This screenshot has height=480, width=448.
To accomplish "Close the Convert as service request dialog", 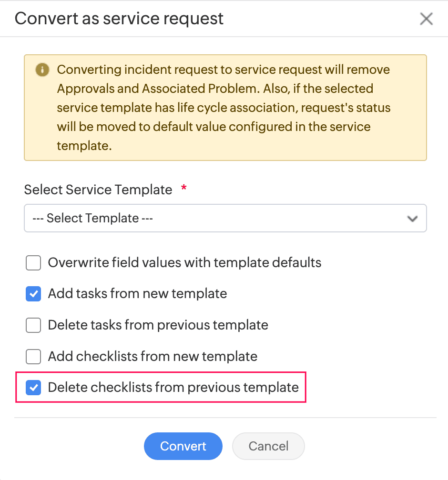I will [426, 19].
